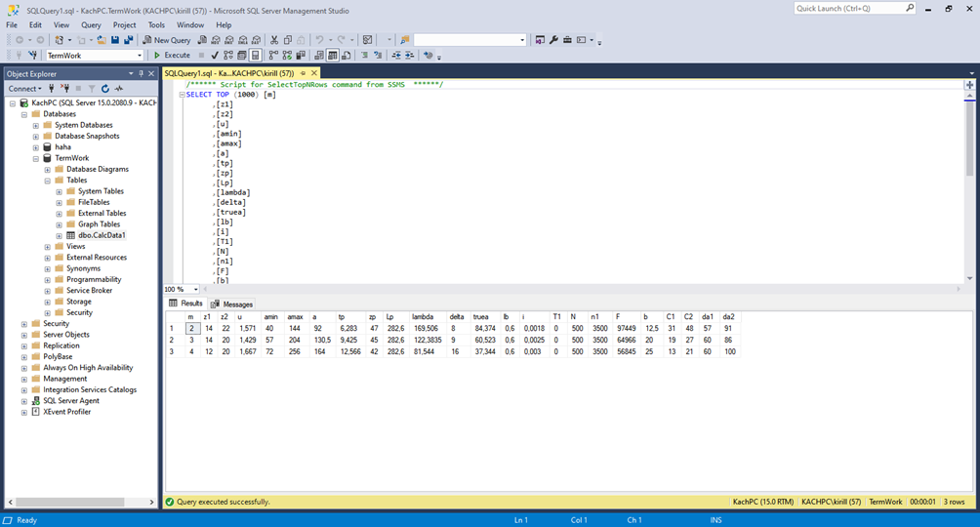
Task: Click the DAX query icon
Action: 257,39
